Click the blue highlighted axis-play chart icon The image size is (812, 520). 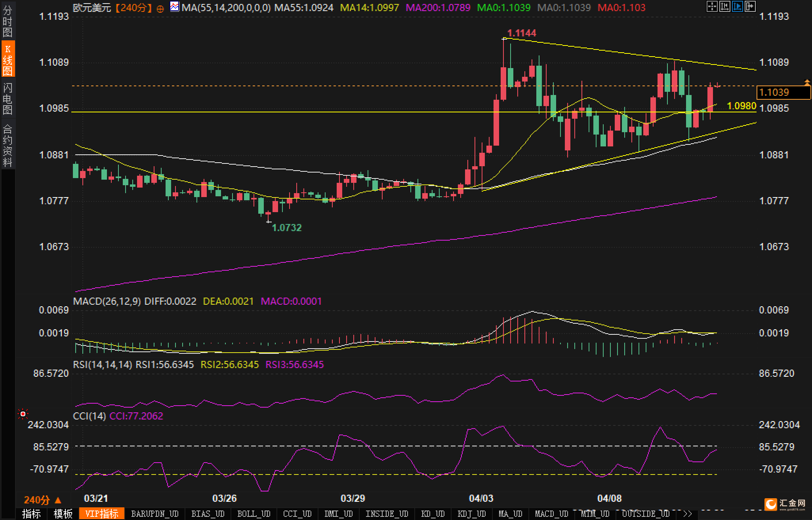pyautogui.click(x=737, y=6)
